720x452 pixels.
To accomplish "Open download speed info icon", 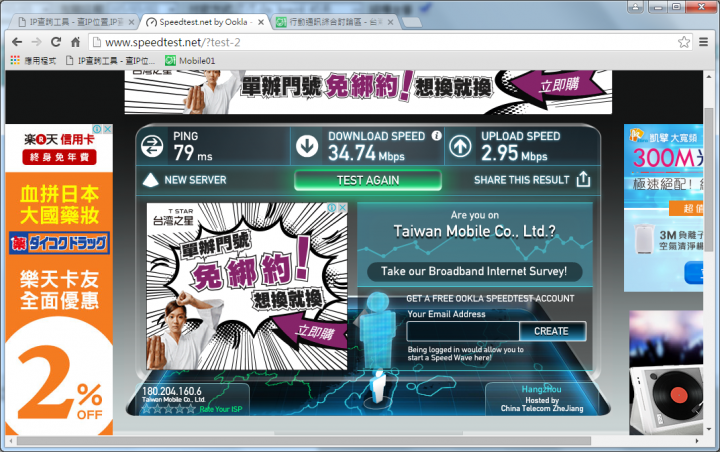I will (437, 136).
